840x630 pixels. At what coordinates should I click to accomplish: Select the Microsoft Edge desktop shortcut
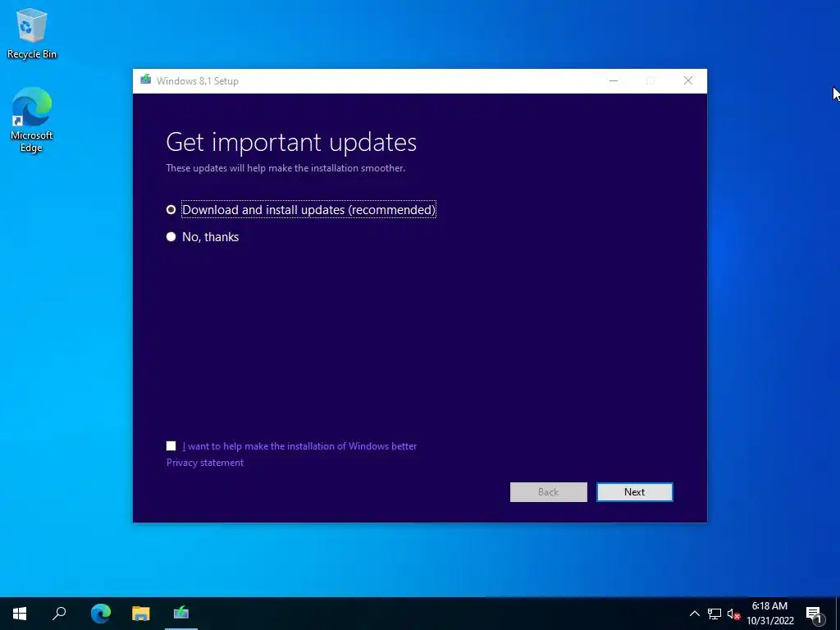(32, 121)
